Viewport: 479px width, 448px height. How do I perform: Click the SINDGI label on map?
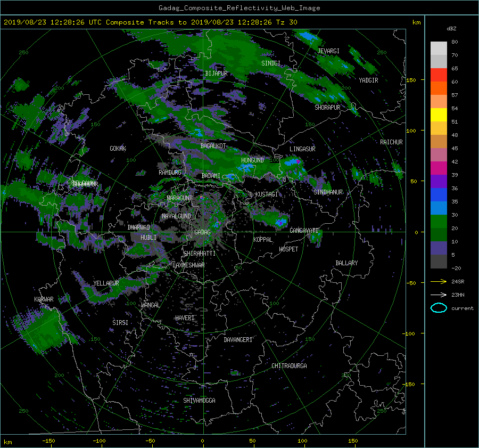pyautogui.click(x=271, y=63)
